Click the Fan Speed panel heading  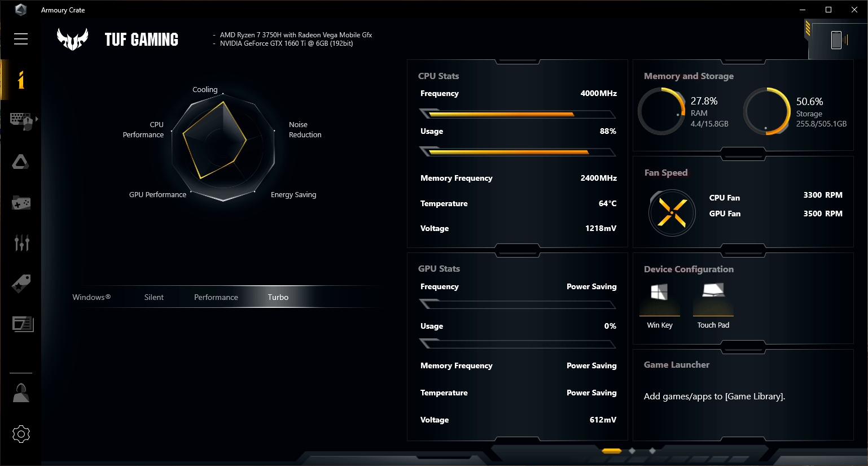[666, 172]
